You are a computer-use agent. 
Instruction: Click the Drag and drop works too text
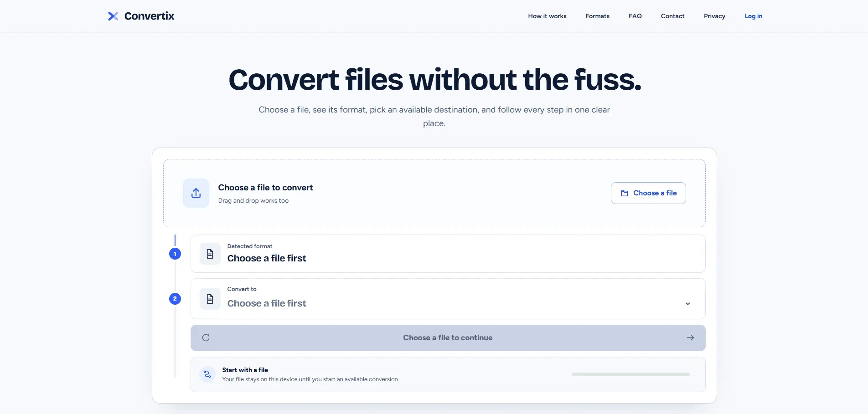tap(253, 201)
